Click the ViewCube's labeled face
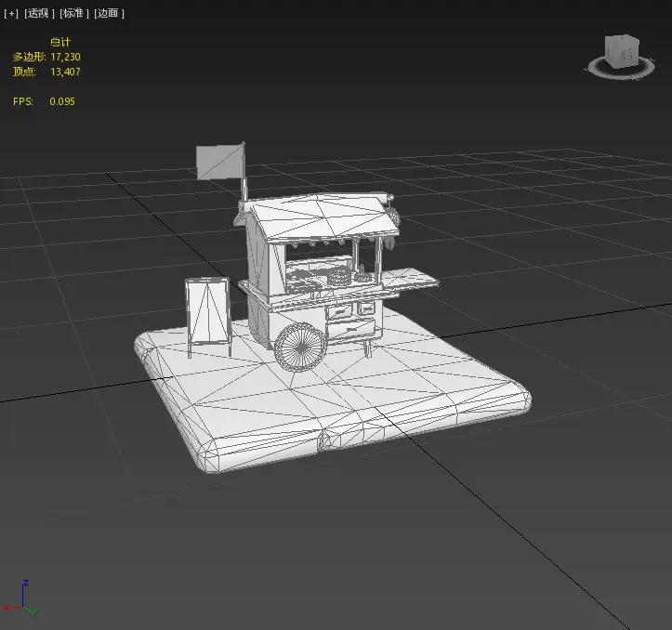 pos(626,53)
